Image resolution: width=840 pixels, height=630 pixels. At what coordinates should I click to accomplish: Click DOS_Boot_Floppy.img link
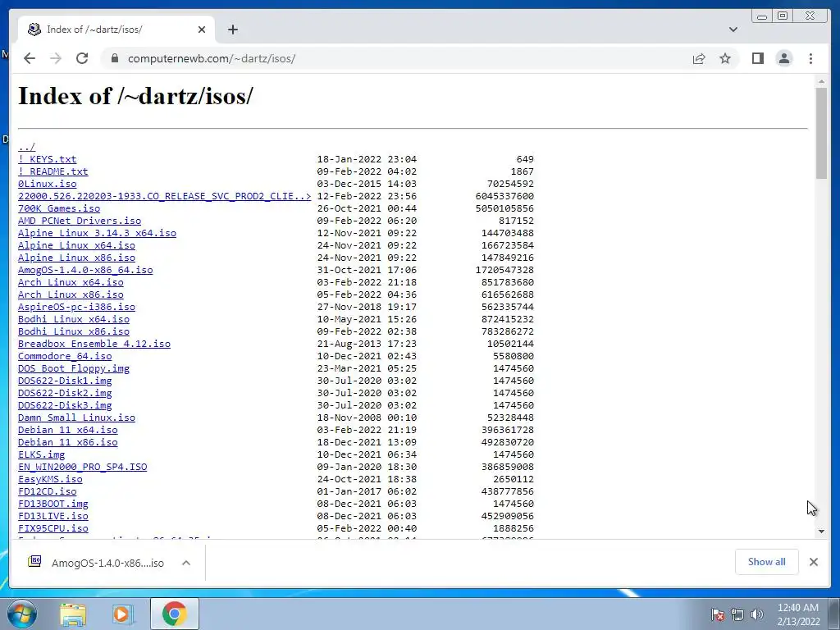pyautogui.click(x=73, y=368)
